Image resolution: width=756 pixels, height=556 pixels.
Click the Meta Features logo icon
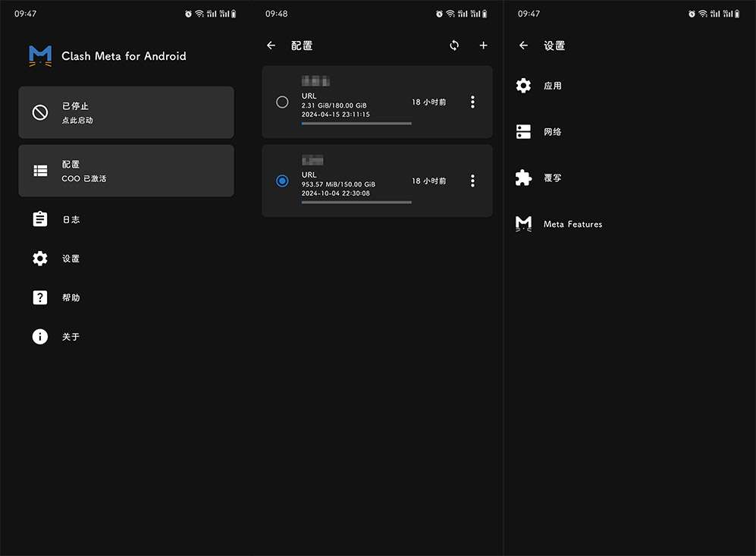tap(523, 224)
